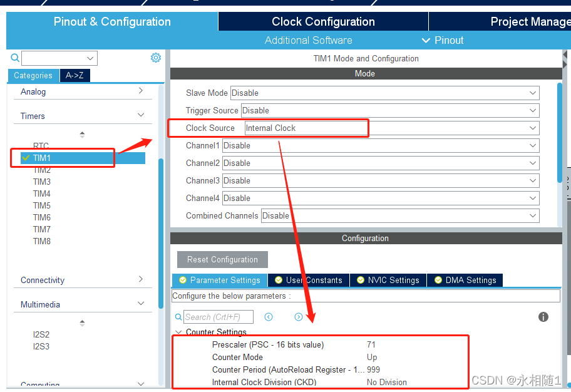The height and width of the screenshot is (392, 571).
Task: Open the peripheral search combo box
Action: [59, 58]
